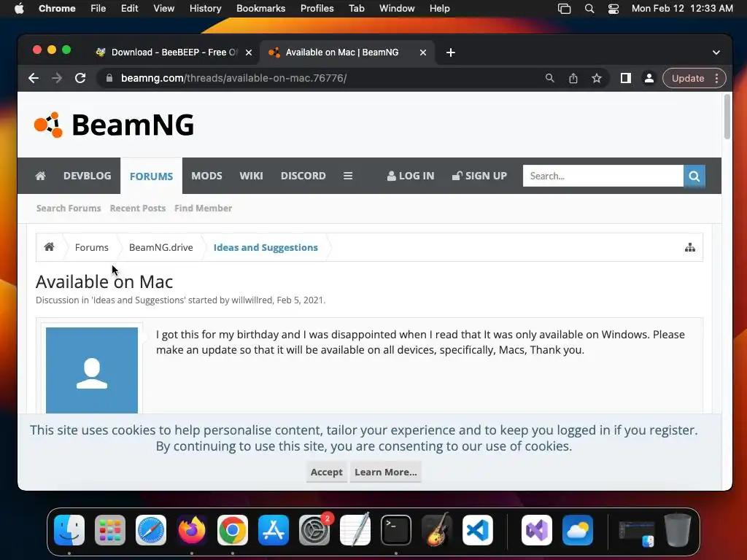Click the page scrollbar thumb
This screenshot has width=747, height=560.
pos(727,117)
